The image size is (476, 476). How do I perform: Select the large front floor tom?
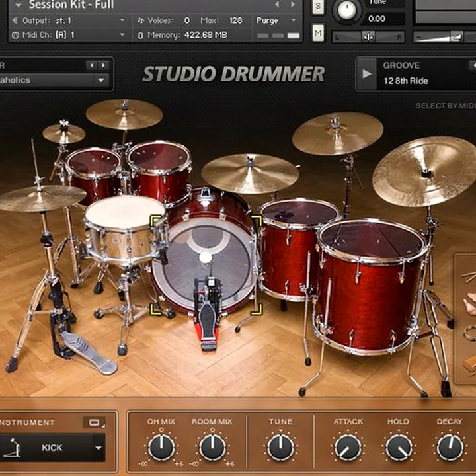(x=370, y=286)
